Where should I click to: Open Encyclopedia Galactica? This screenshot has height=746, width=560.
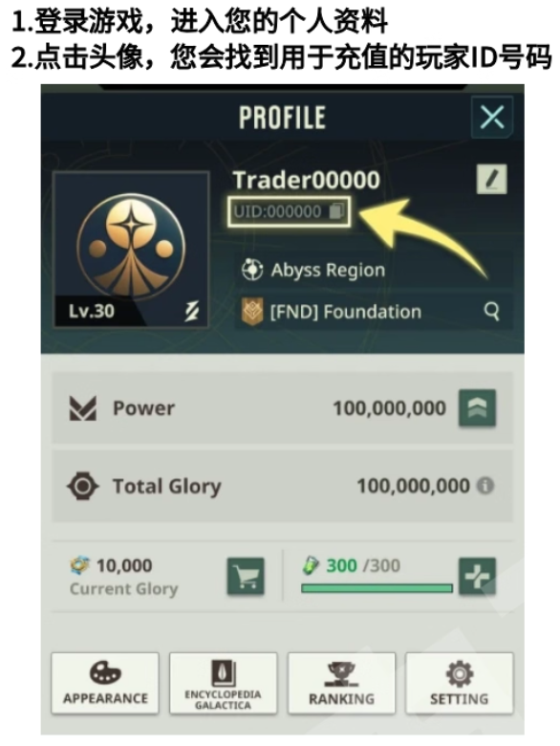(223, 683)
